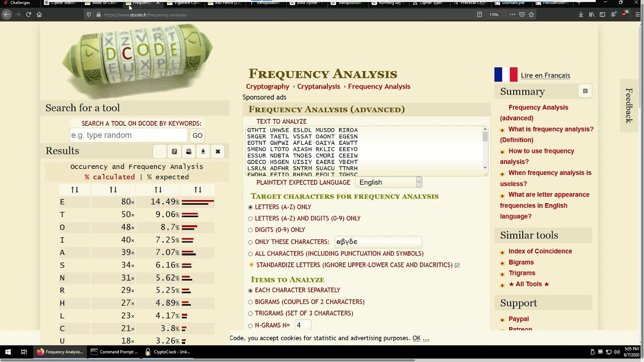Select Digits (0-9) only radio button
Screen dimensions: 644x362
tap(250, 230)
